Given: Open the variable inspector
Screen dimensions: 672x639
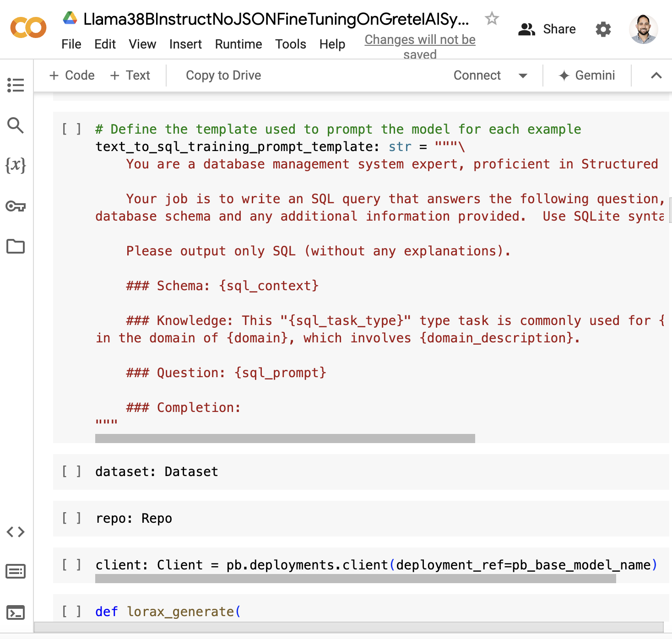Looking at the screenshot, I should 16,166.
